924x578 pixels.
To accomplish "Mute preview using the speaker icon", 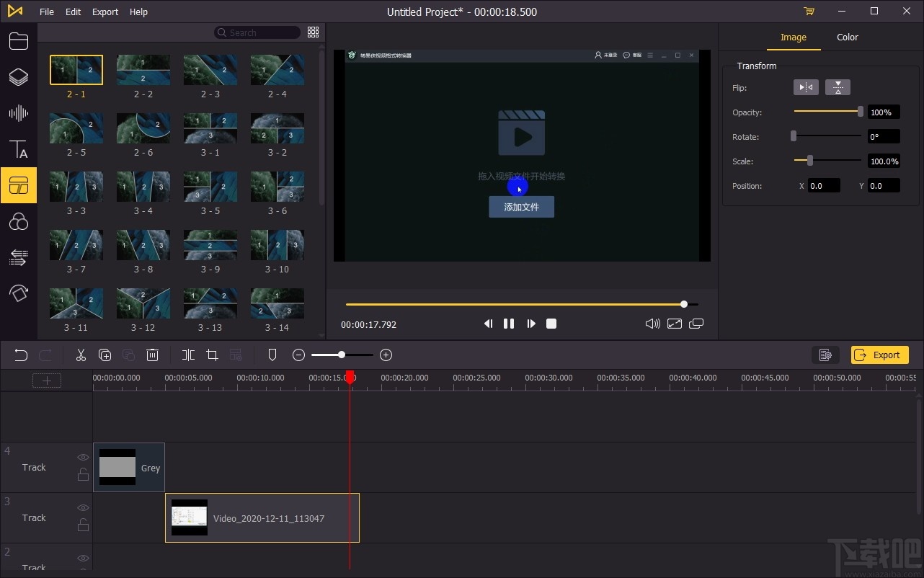I will [x=652, y=324].
